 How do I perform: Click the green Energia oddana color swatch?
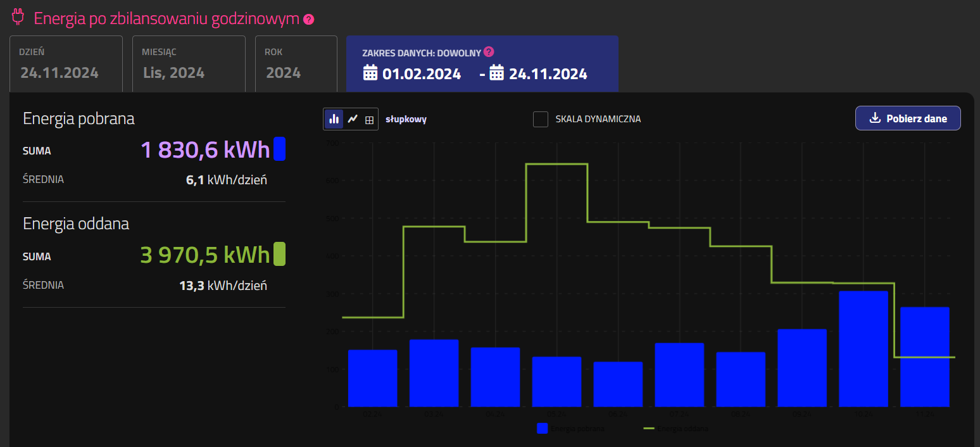click(279, 254)
